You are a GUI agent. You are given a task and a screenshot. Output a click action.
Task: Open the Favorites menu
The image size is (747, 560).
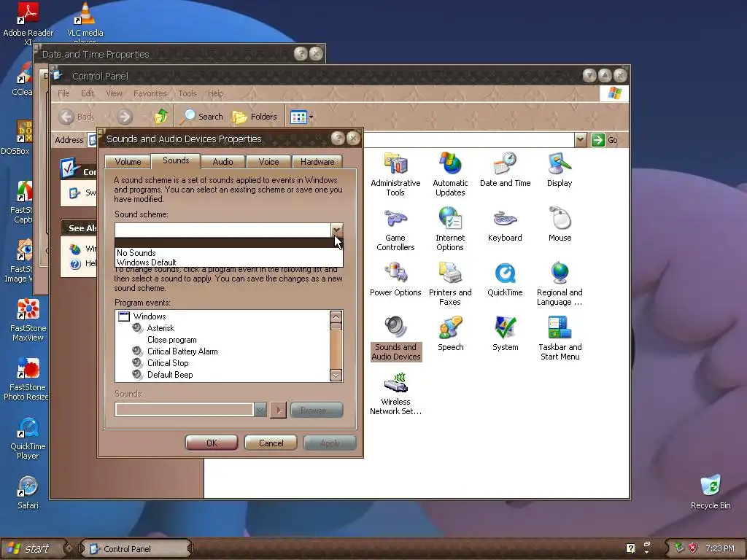150,93
